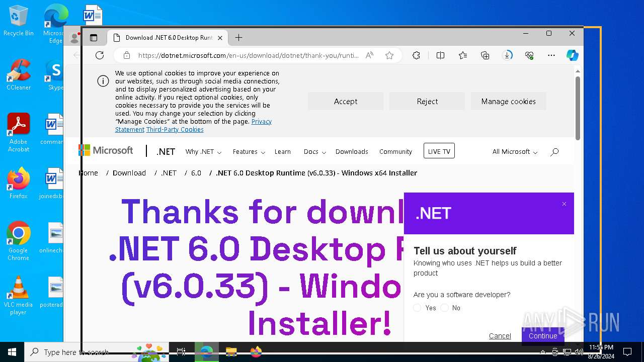Click the address bar URL
This screenshot has width=644, height=362.
point(248,55)
